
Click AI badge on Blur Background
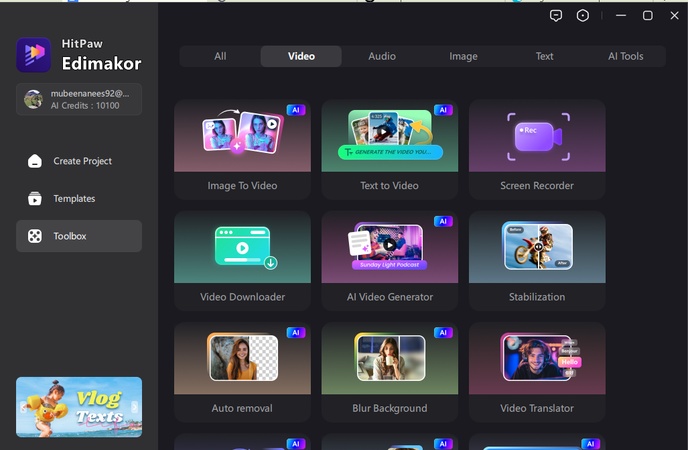443,332
